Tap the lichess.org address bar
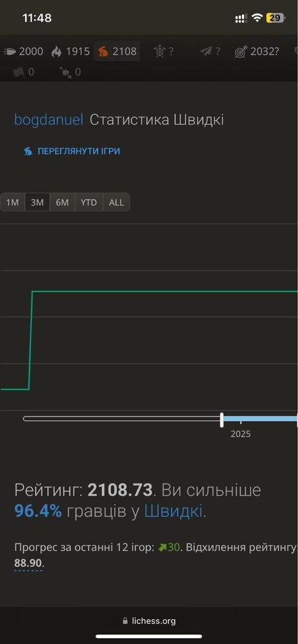Image resolution: width=298 pixels, height=644 pixels. point(149,621)
